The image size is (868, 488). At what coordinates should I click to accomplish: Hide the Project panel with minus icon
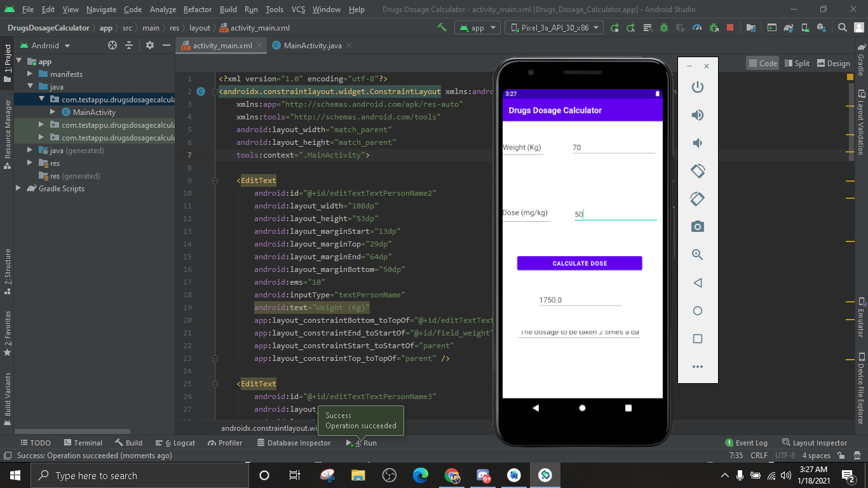click(x=166, y=45)
